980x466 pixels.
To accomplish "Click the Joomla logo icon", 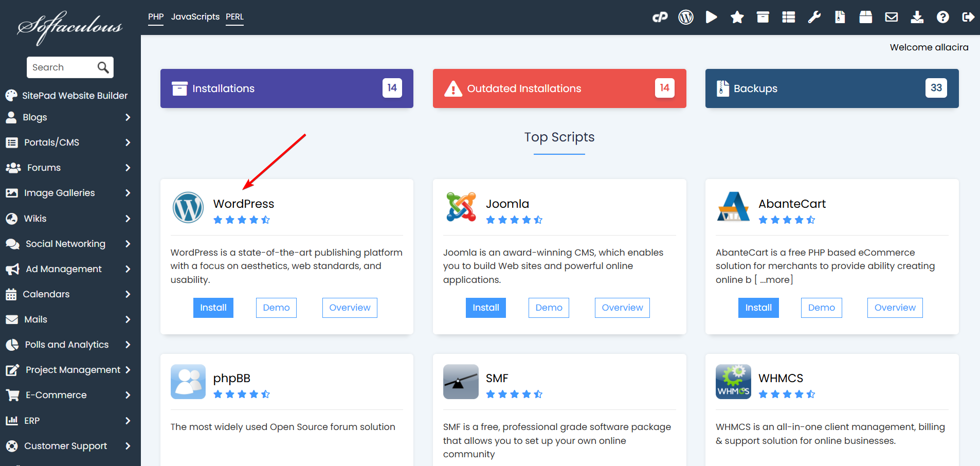I will click(461, 207).
